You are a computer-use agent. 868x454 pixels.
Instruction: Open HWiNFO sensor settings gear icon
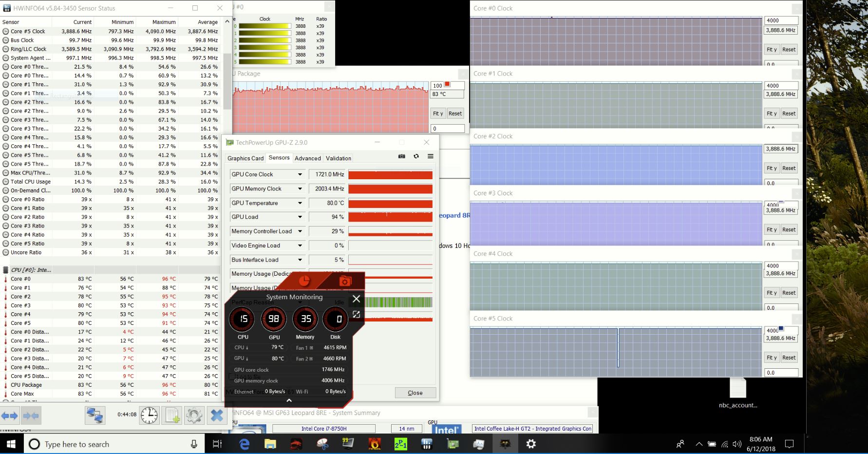[194, 416]
